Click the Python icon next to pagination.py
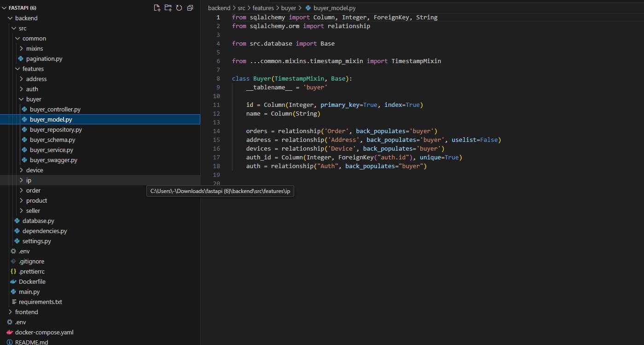Image resolution: width=644 pixels, height=345 pixels. click(21, 58)
